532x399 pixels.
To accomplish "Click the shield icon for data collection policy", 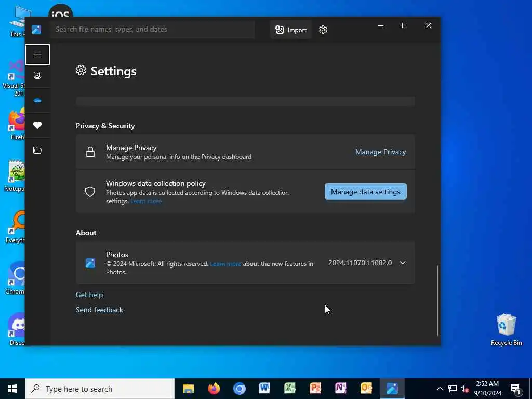I will 90,192.
